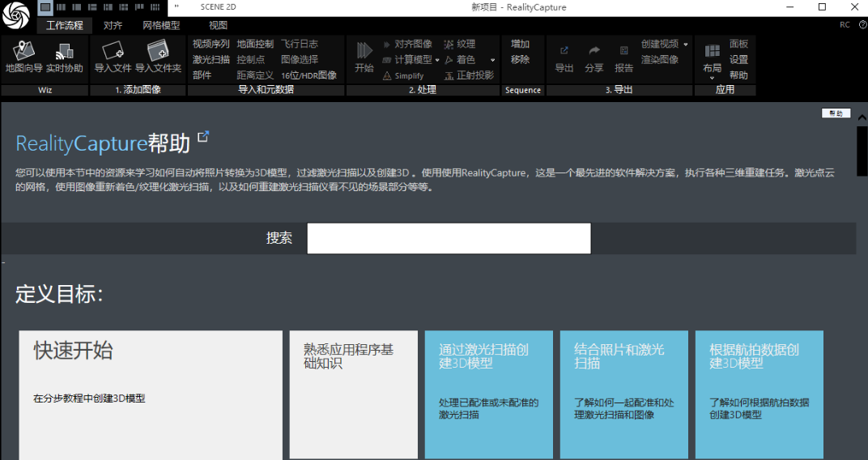Viewport: 868px width, 460px height.
Task: Expand the 计算模型 dropdown arrow
Action: click(437, 60)
